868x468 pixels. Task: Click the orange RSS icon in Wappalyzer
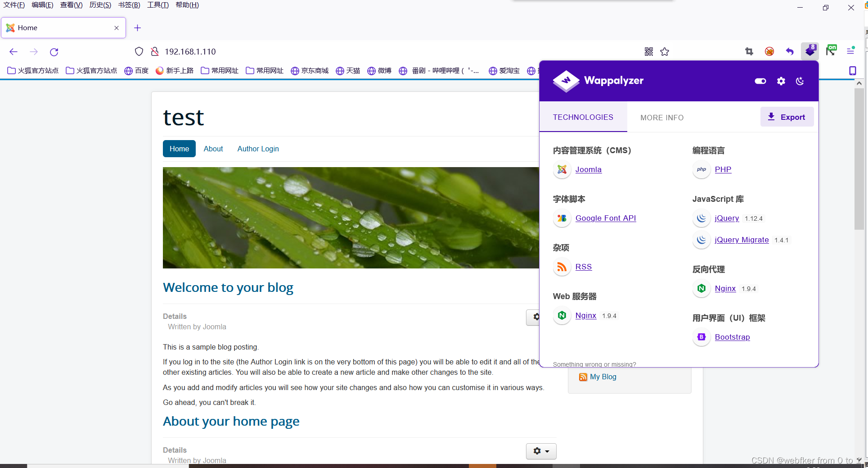click(562, 267)
